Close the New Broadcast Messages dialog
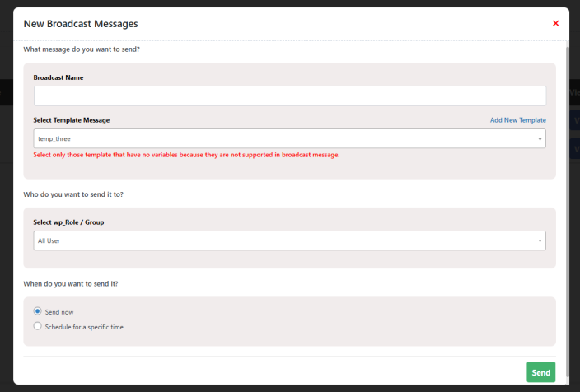 tap(555, 24)
